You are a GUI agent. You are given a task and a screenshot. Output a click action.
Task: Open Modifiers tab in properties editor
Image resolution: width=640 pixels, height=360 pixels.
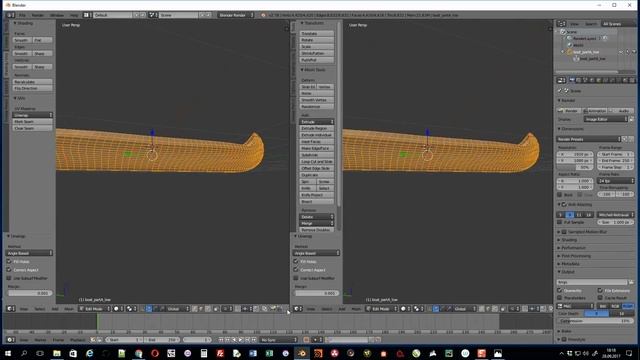pyautogui.click(x=612, y=80)
